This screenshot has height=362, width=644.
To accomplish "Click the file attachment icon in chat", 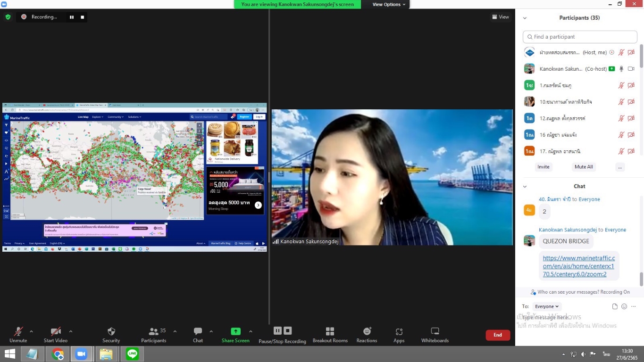I will [615, 306].
